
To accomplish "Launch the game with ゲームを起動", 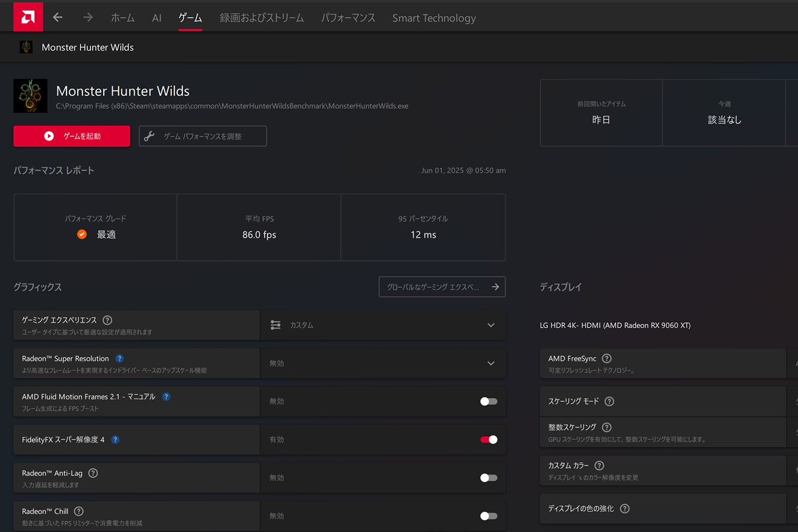I will [72, 136].
